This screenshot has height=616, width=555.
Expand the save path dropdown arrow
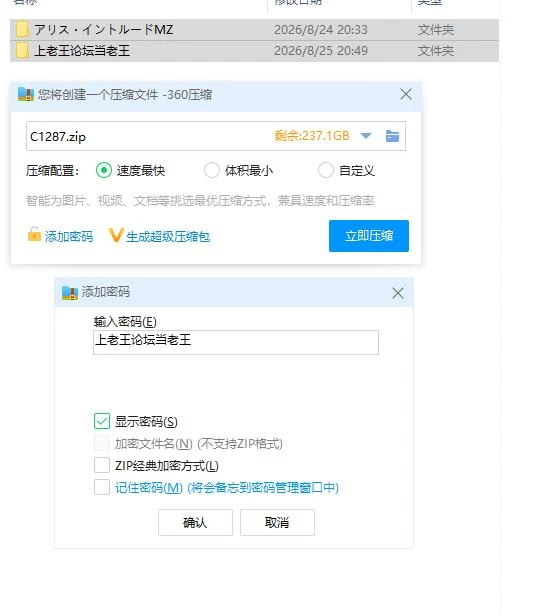tap(366, 136)
